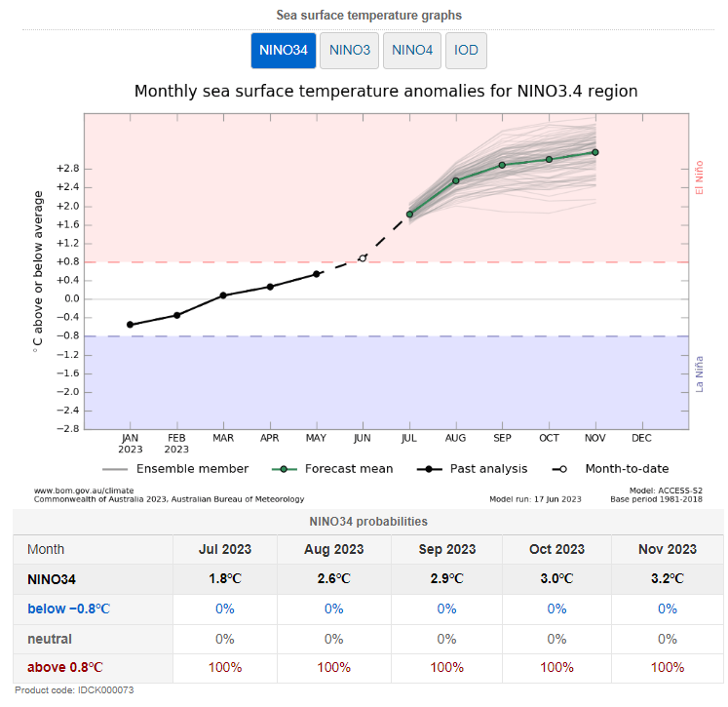The height and width of the screenshot is (707, 728).
Task: Click the 'Base period 1981-2018' text
Action: click(x=656, y=499)
